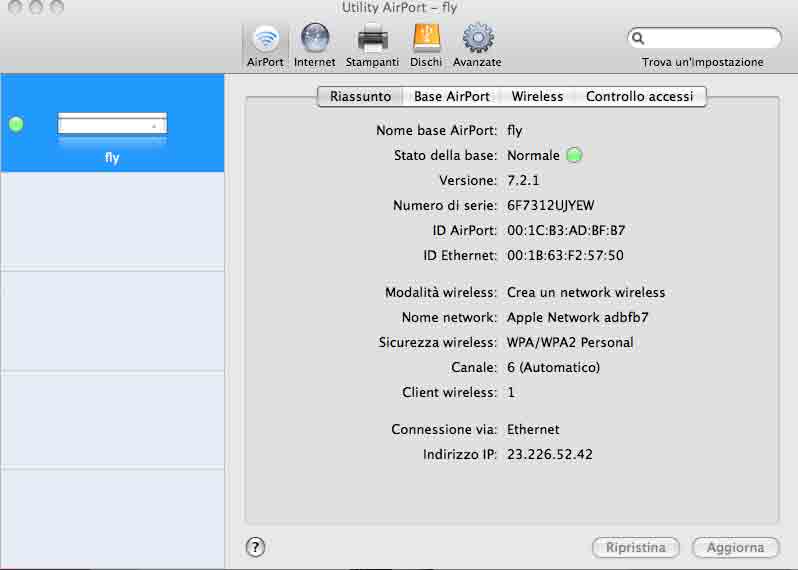798x570 pixels.
Task: Click the Nome base AirPort label
Action: [437, 131]
